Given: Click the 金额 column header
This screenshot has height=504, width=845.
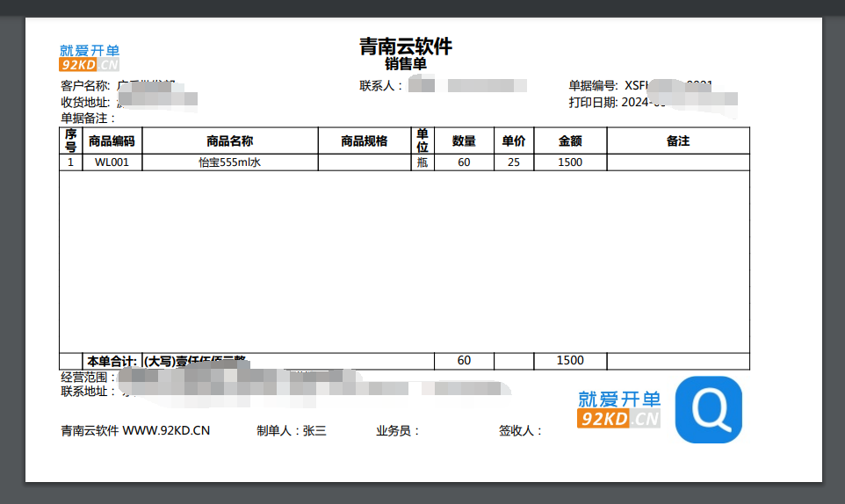Looking at the screenshot, I should [570, 141].
